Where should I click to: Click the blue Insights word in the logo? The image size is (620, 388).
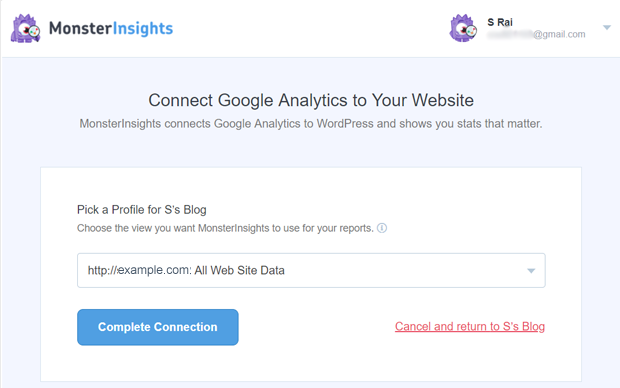(143, 28)
